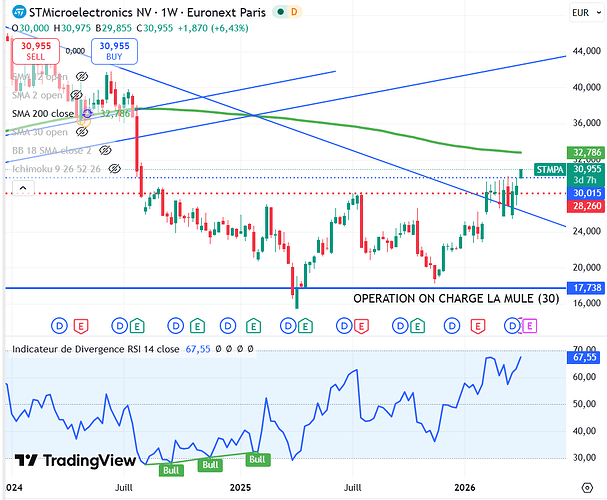Select the SMA 12 open legend label
This screenshot has height=500, width=607.
tap(39, 77)
